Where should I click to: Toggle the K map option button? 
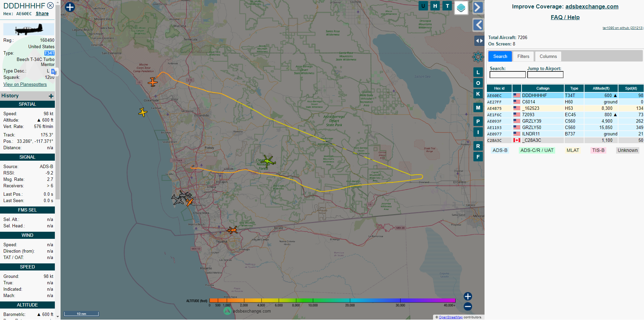478,94
